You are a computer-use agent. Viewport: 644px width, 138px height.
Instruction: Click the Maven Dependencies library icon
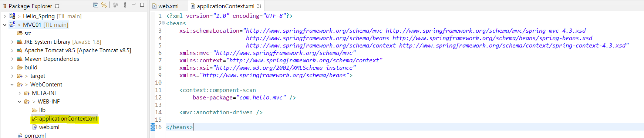[x=20, y=59]
